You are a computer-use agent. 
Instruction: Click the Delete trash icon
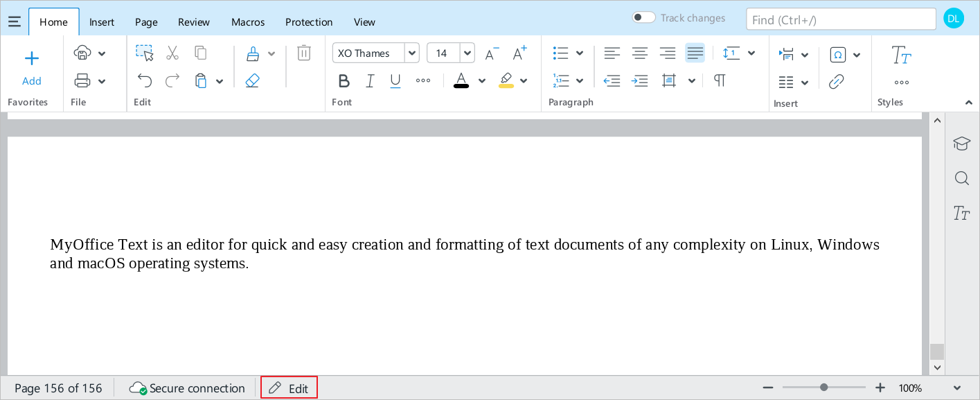click(304, 53)
